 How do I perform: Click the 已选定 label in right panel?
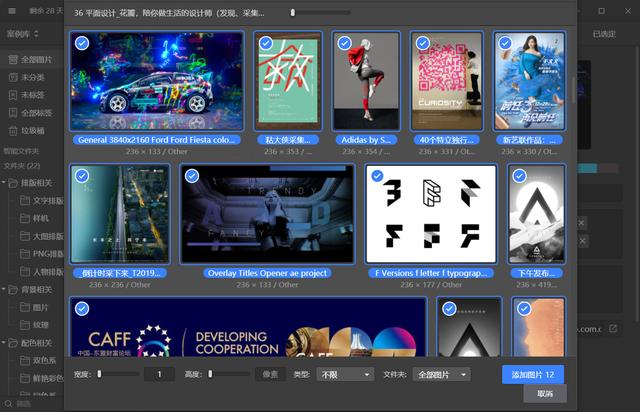604,34
